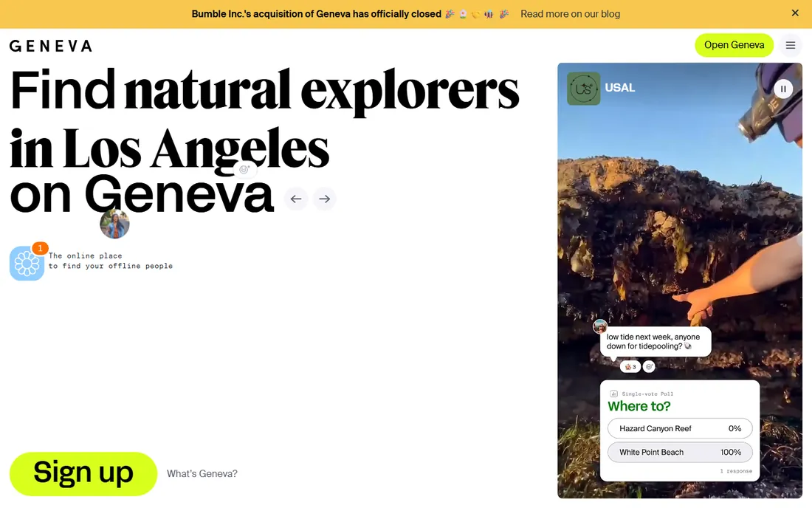812x508 pixels.
Task: Click the Geneva logo
Action: click(51, 46)
